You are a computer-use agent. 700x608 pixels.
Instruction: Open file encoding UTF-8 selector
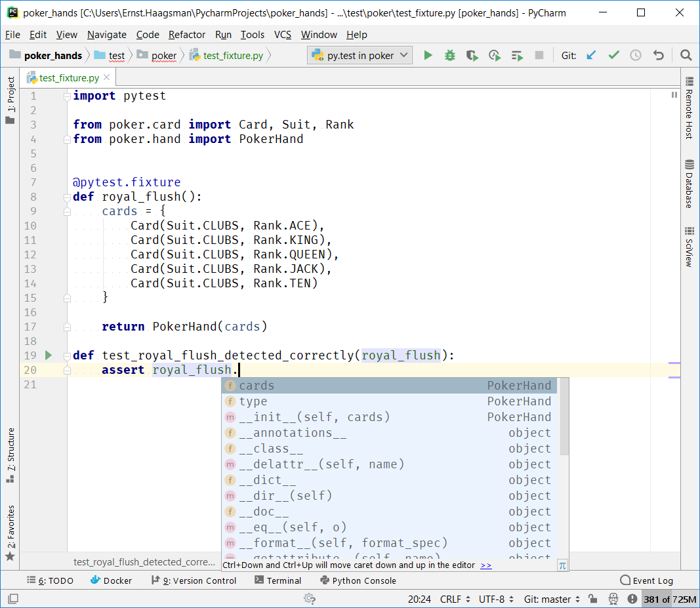pos(497,599)
